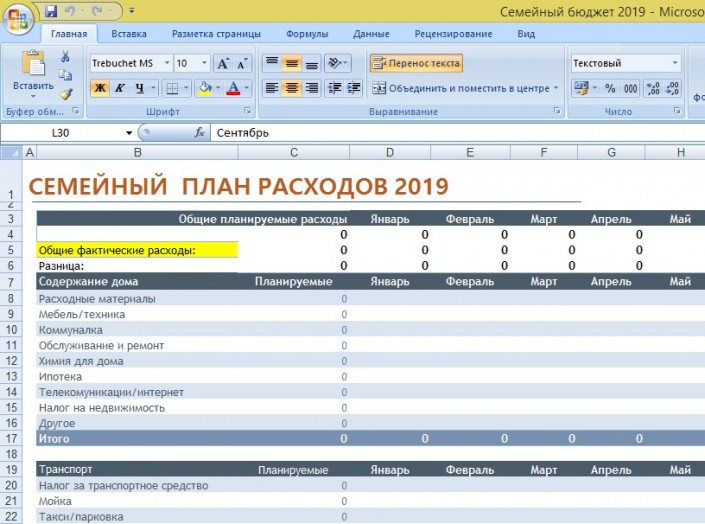Click the Office button logo
705x524 pixels.
point(18,18)
